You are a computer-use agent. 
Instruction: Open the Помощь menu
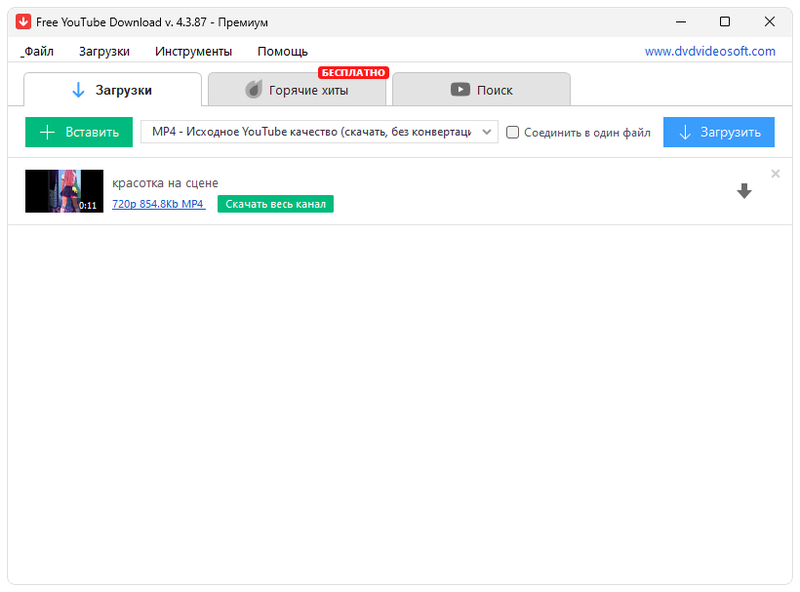pos(282,52)
